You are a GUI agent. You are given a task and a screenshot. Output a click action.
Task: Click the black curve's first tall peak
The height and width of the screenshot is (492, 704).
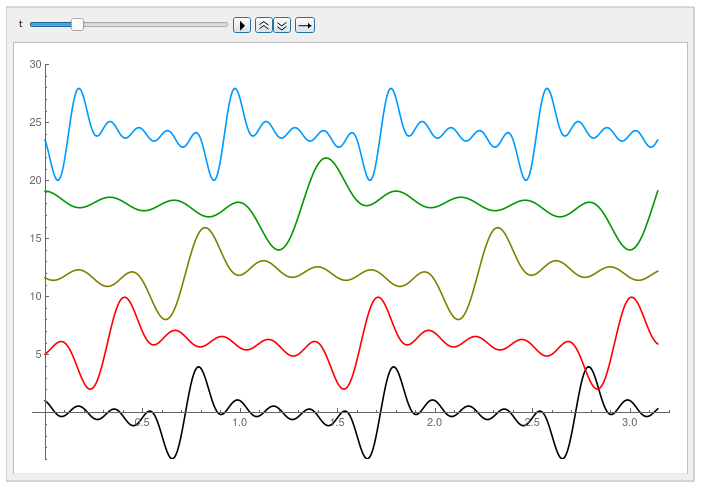click(199, 367)
